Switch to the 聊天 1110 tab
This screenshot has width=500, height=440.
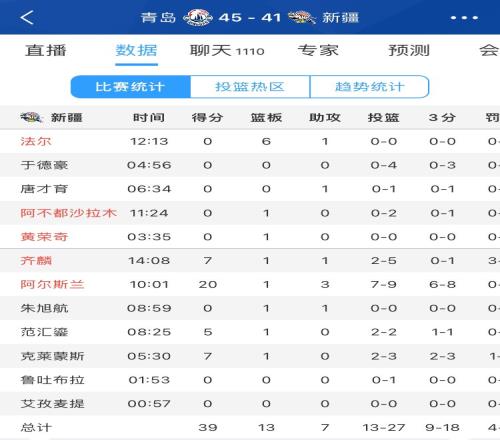[x=227, y=51]
